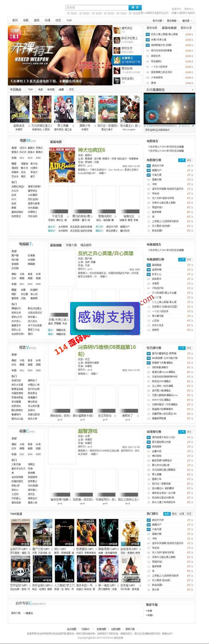Open the 站点地图 footer link
Screen dimensions: 209x644
click(72, 629)
